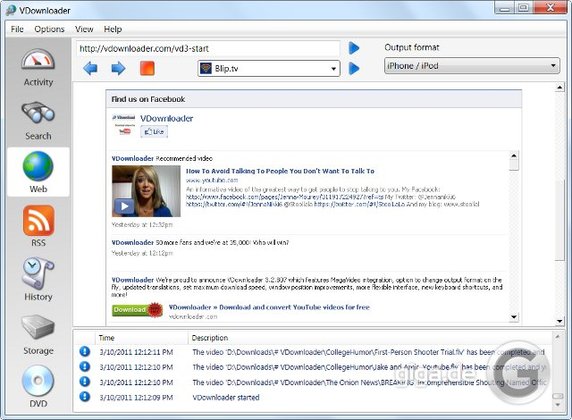Click the go arrow beside URL field

tap(354, 48)
